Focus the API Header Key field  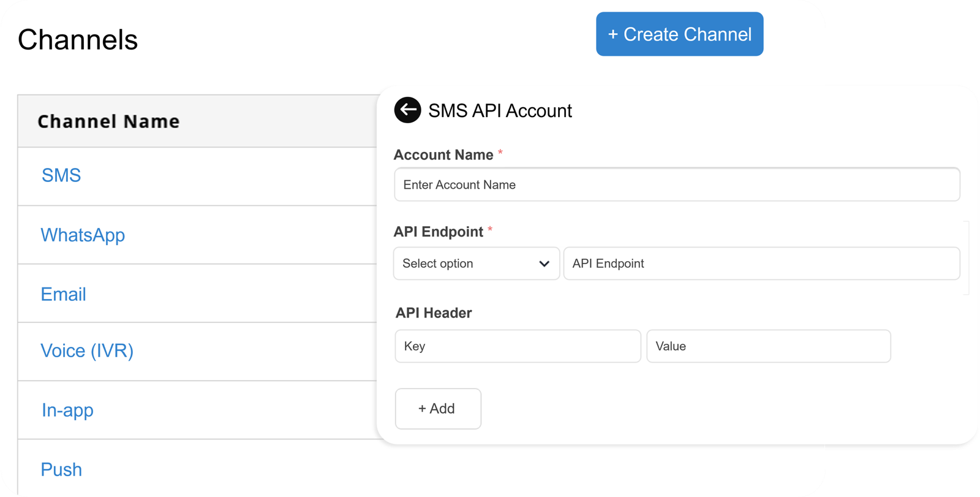518,346
